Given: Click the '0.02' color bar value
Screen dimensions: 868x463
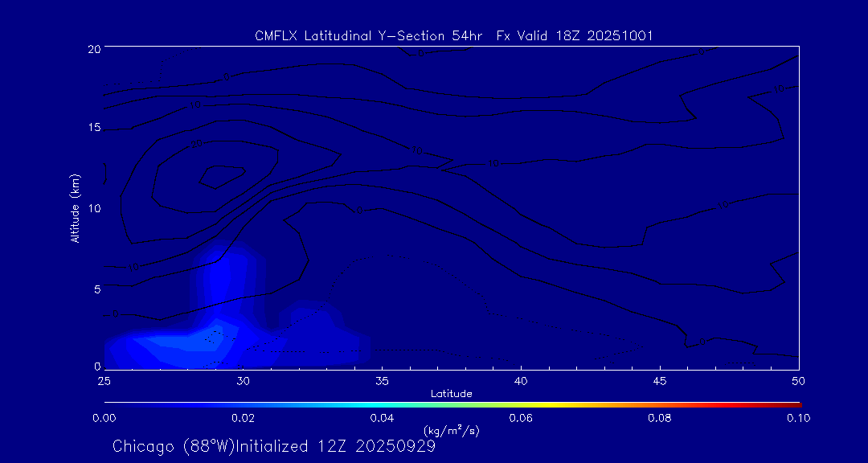Looking at the screenshot, I should (243, 418).
